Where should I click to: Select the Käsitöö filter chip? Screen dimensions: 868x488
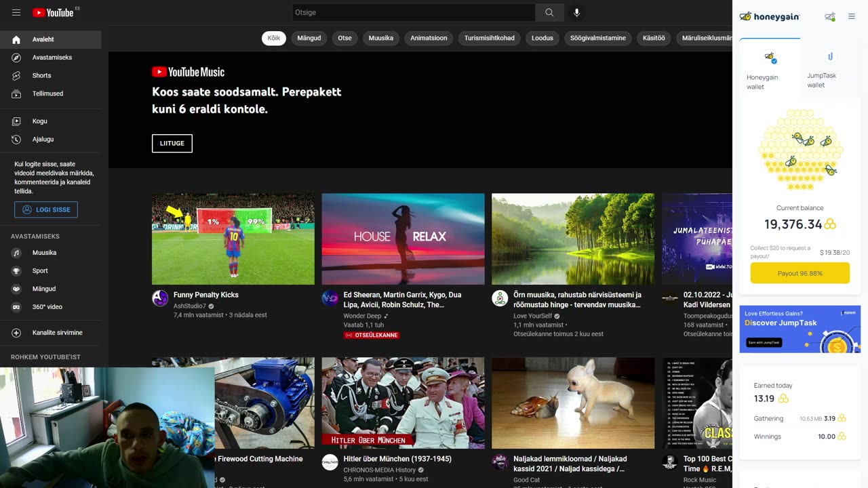coord(654,38)
